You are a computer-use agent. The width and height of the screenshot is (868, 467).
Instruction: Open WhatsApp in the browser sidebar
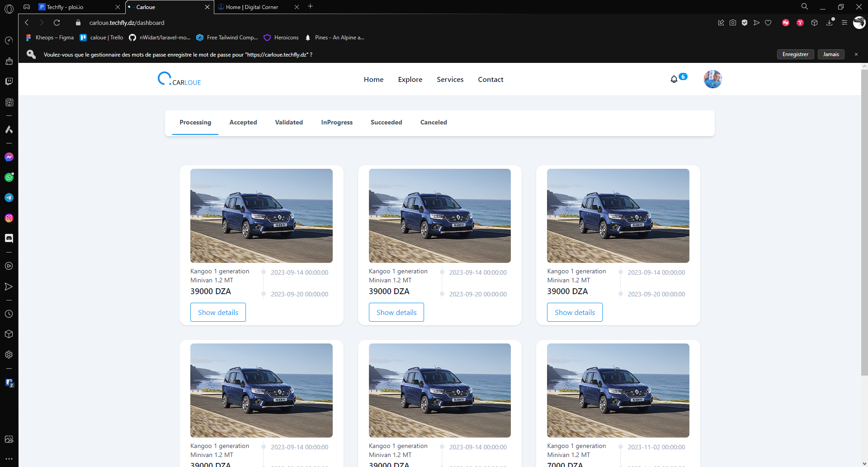pos(9,177)
